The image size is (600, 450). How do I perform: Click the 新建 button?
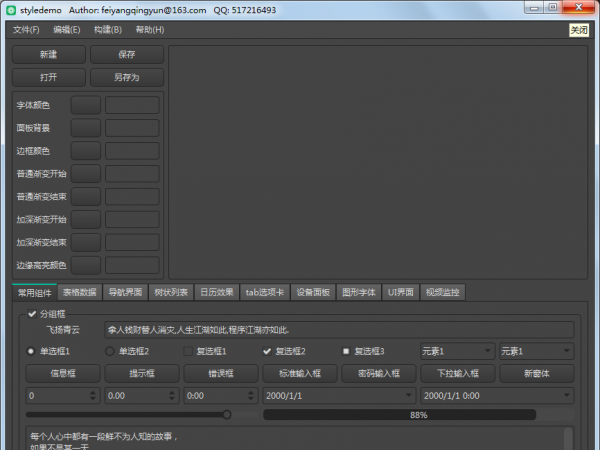click(49, 54)
